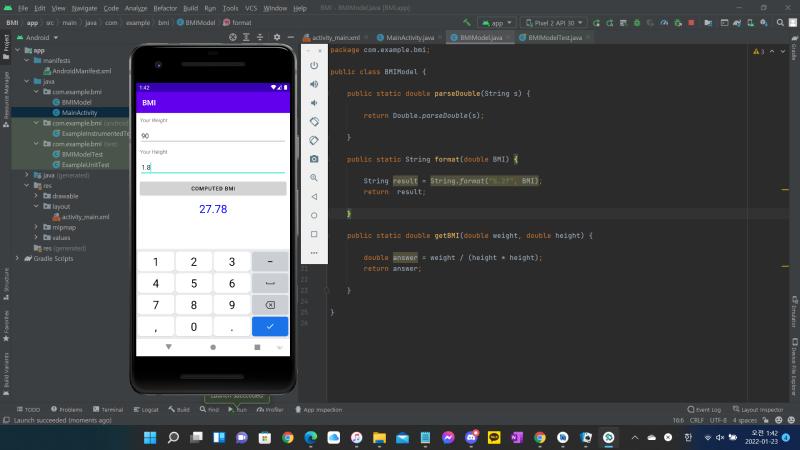The image size is (800, 450).
Task: Open the emulator extended controls ellipsis
Action: 314,253
